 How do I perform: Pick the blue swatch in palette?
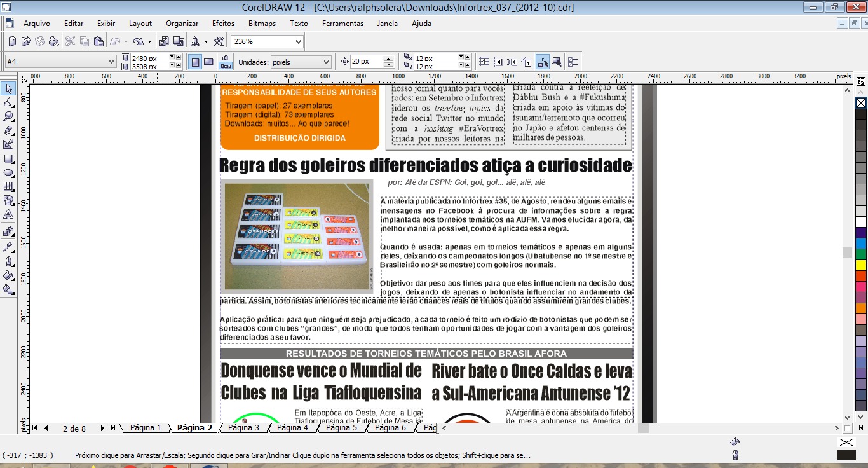coord(860,243)
